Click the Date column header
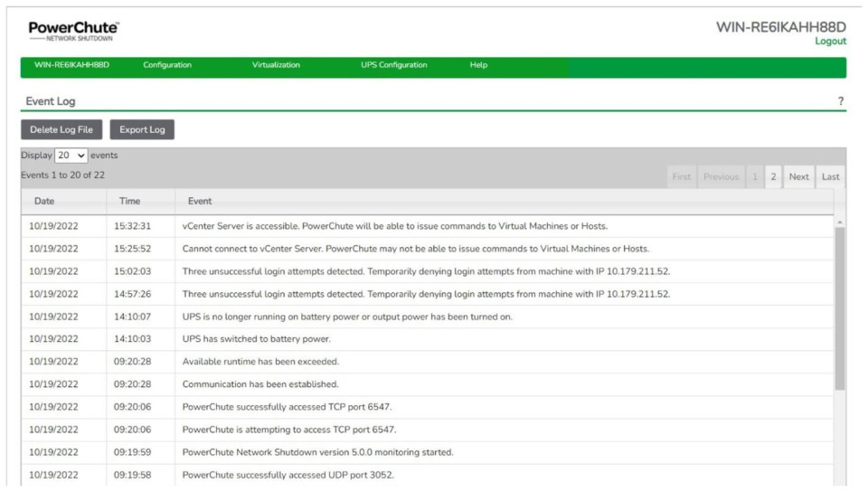Viewport: 868px width, 492px height. [x=44, y=201]
